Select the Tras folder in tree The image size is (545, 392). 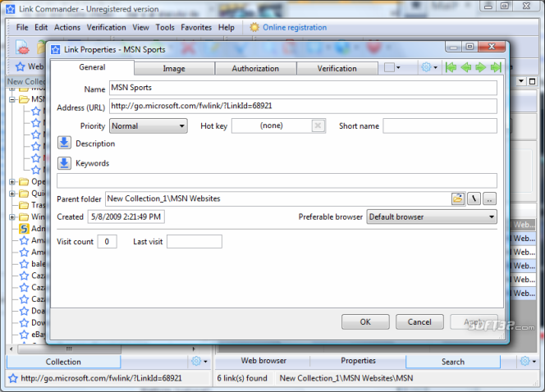[32, 205]
